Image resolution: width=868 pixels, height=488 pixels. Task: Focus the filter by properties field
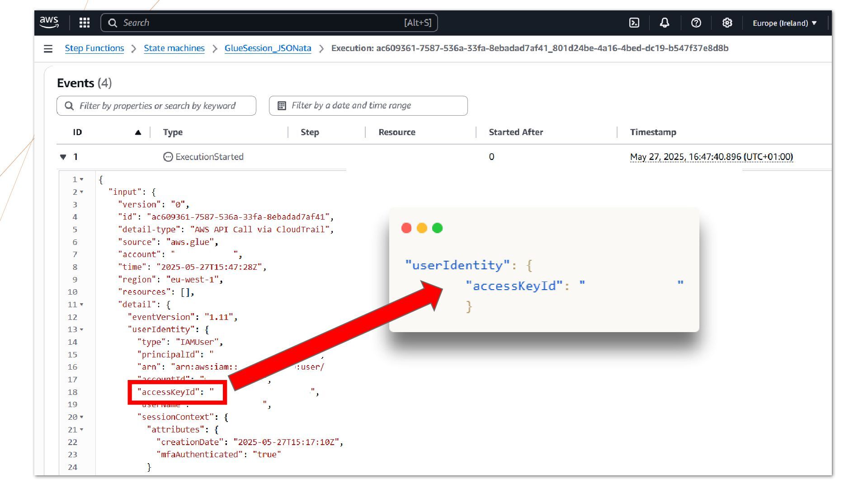tap(156, 106)
